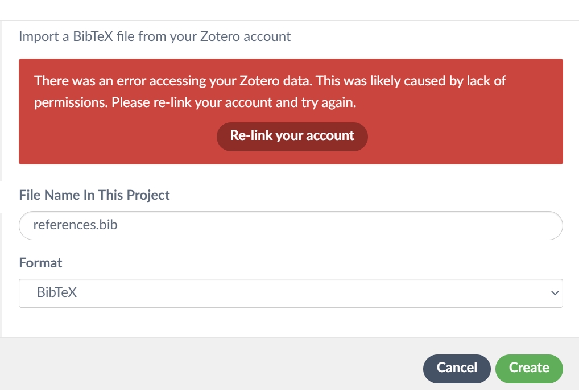Click the Zotero error message first line
This screenshot has height=392, width=579.
[270, 80]
